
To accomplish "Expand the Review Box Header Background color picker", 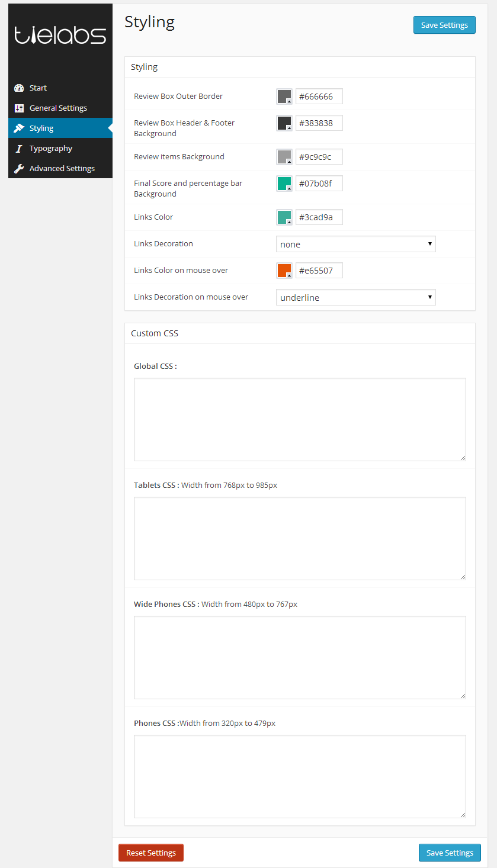I will pos(290,127).
